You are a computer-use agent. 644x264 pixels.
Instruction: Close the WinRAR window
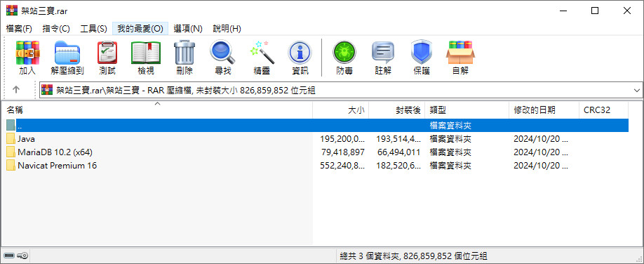click(627, 11)
